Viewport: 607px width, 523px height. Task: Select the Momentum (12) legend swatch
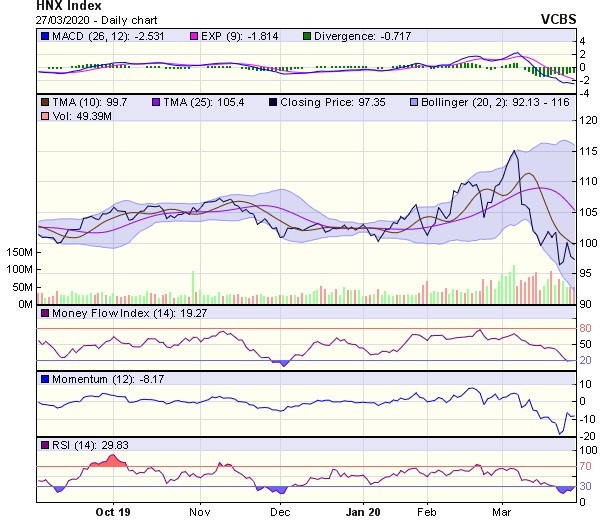[45, 380]
